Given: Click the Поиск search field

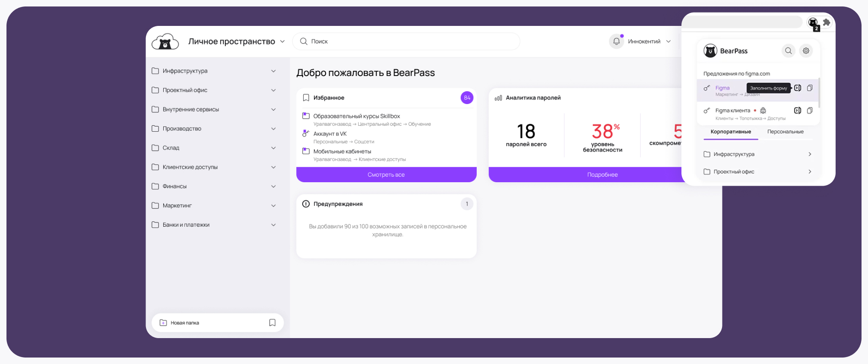Looking at the screenshot, I should (406, 41).
